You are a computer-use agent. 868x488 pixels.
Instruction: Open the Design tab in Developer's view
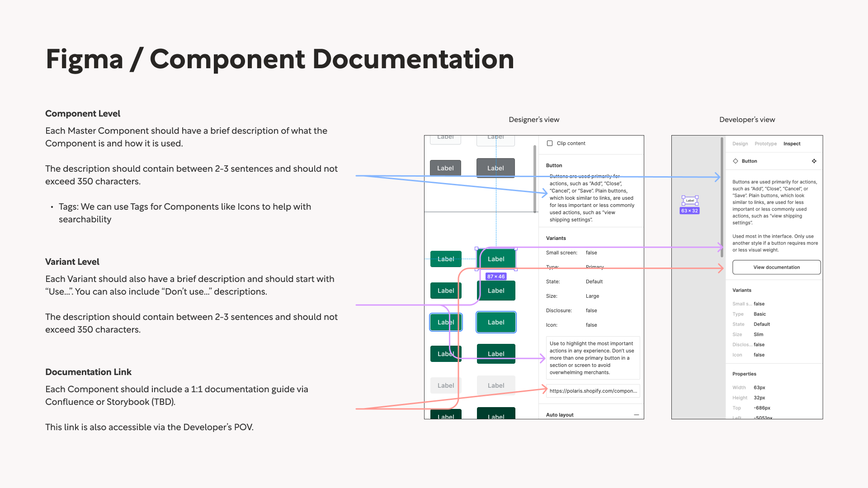tap(740, 144)
